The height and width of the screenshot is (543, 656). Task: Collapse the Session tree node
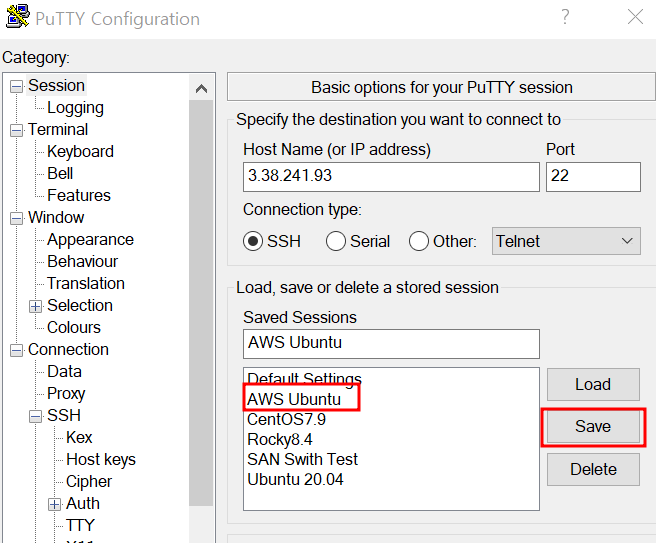pyautogui.click(x=16, y=87)
